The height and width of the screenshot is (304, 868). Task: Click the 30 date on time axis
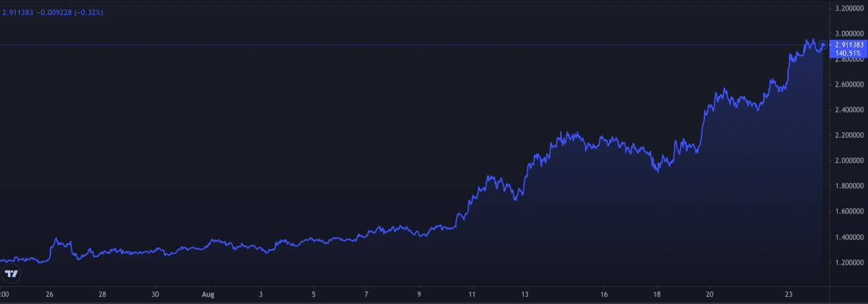pos(155,295)
